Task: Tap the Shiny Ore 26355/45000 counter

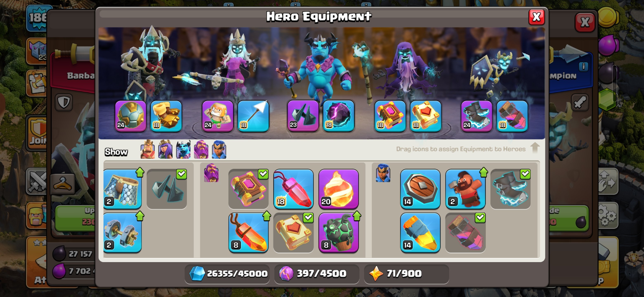Action: (227, 273)
